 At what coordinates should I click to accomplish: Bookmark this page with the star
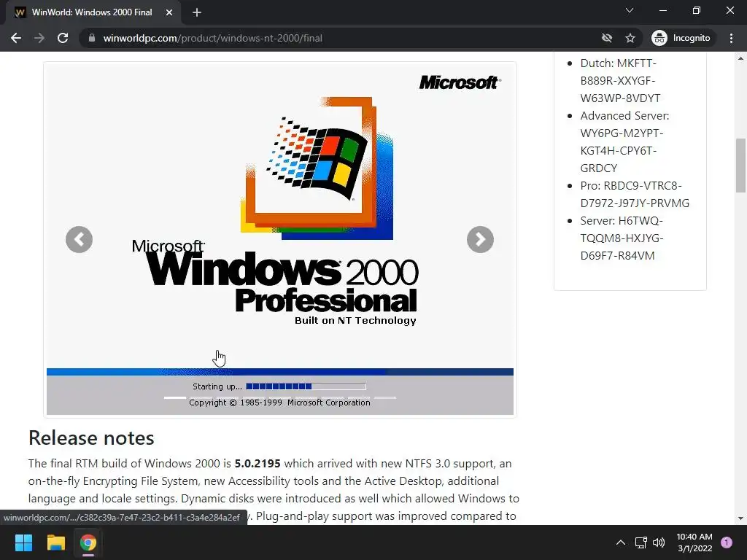(630, 38)
